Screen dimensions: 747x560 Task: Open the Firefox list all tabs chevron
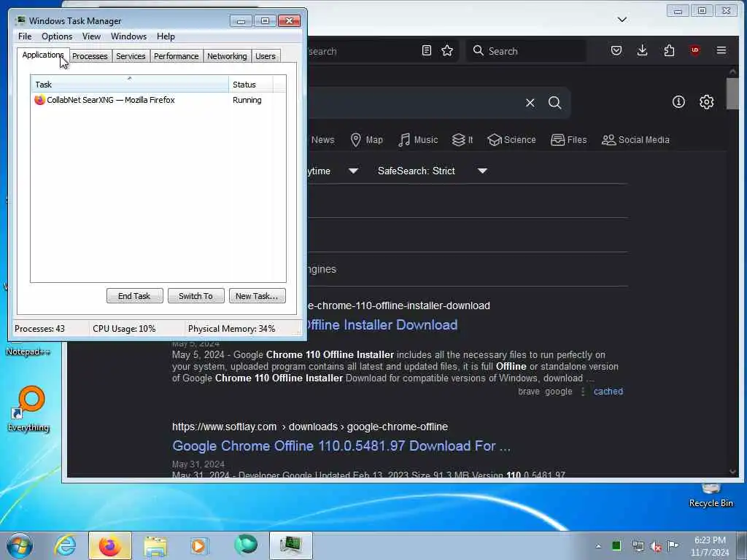pyautogui.click(x=622, y=20)
